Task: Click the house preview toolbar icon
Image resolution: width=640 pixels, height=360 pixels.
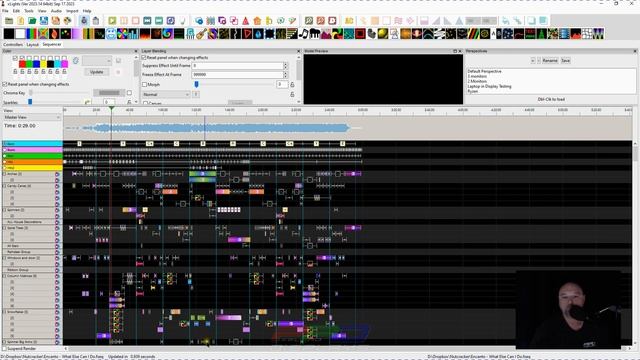Action: point(257,21)
